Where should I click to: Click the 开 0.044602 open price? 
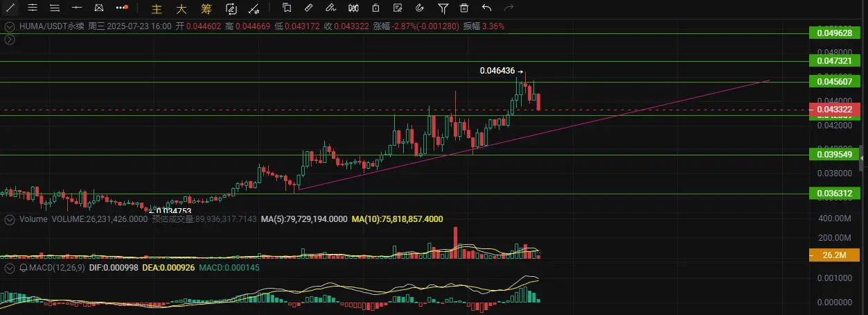point(198,26)
